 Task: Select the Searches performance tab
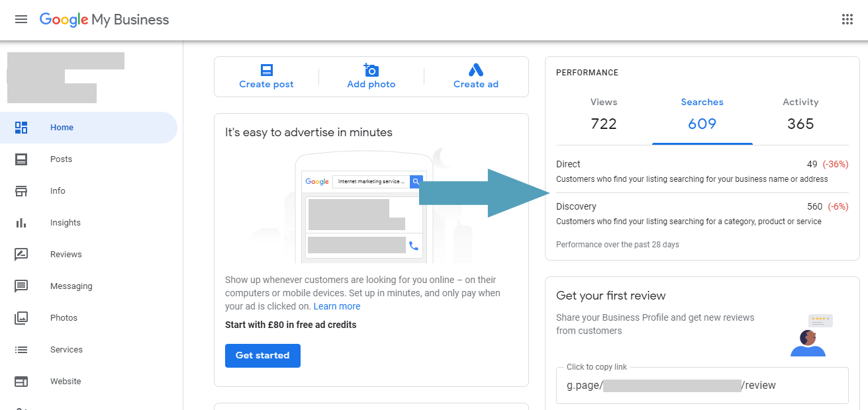coord(702,114)
